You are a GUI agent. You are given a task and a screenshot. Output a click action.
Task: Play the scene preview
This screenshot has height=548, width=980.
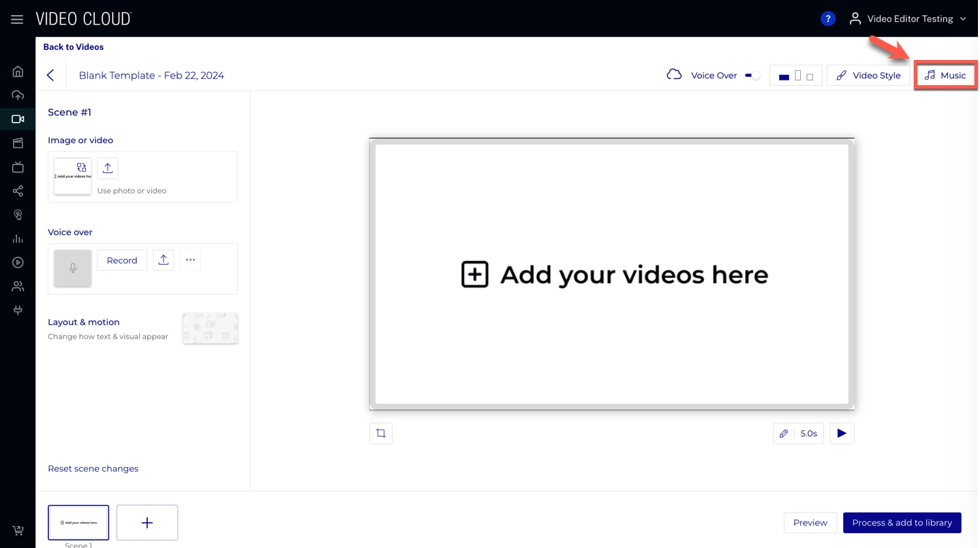point(842,433)
